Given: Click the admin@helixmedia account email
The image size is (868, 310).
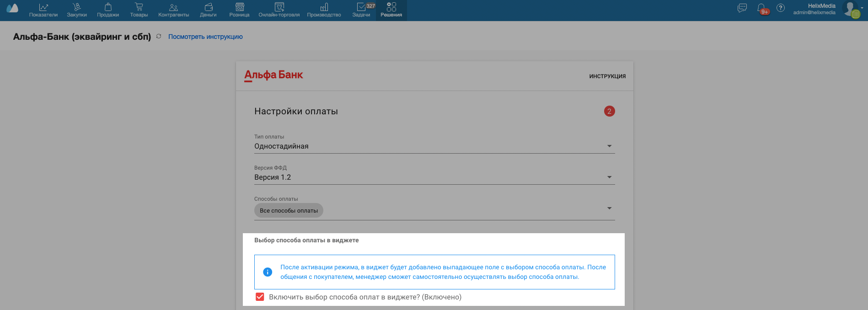Looking at the screenshot, I should [814, 13].
